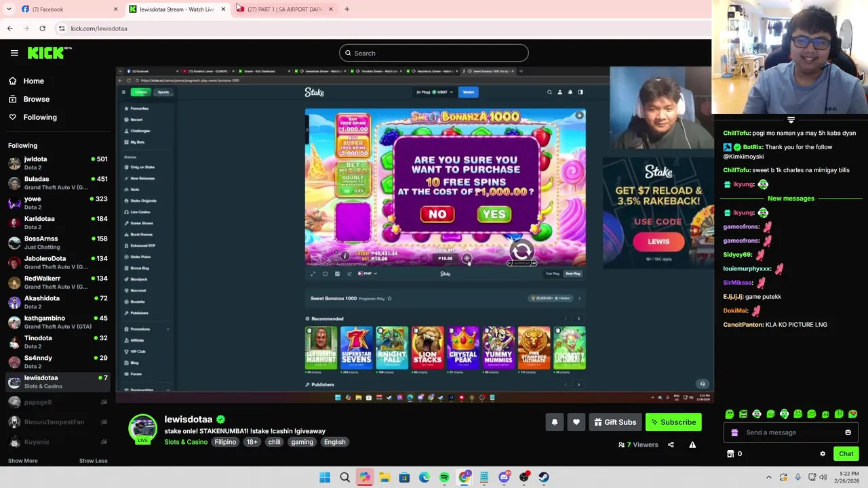The image size is (868, 488).
Task: Open RedWalkerr channel in list
Action: click(x=57, y=282)
